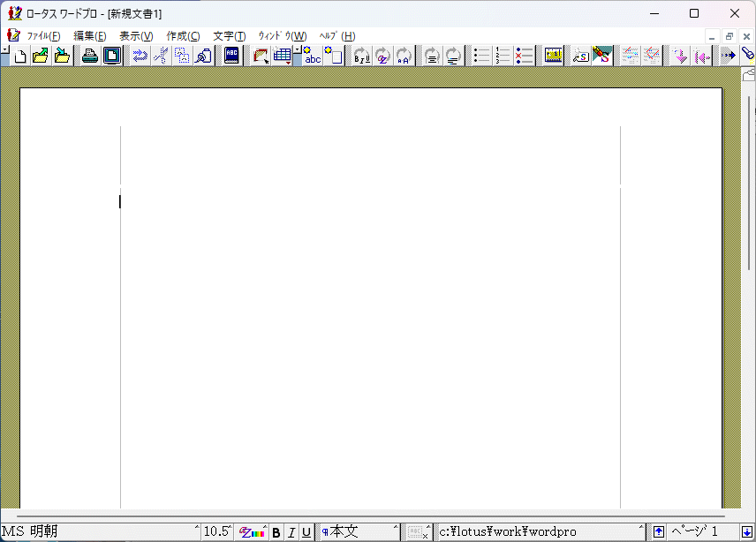This screenshot has width=756, height=542.
Task: Open the 本文 paragraph style dropdown
Action: (x=360, y=531)
